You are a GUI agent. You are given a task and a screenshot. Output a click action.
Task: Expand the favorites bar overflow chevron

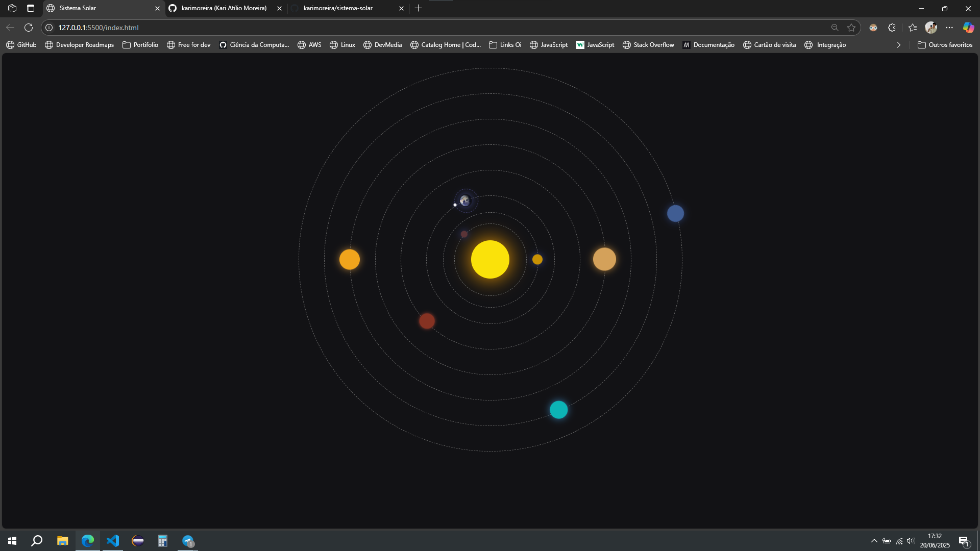(x=899, y=45)
